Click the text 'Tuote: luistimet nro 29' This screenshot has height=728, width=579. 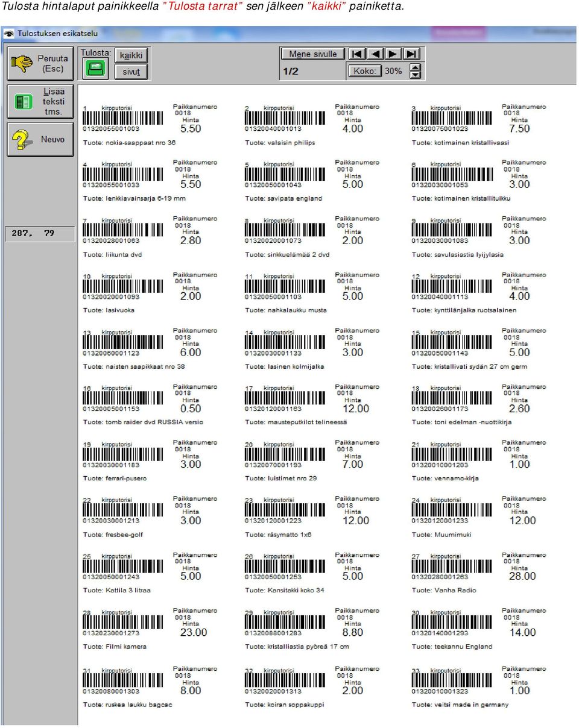tap(281, 479)
